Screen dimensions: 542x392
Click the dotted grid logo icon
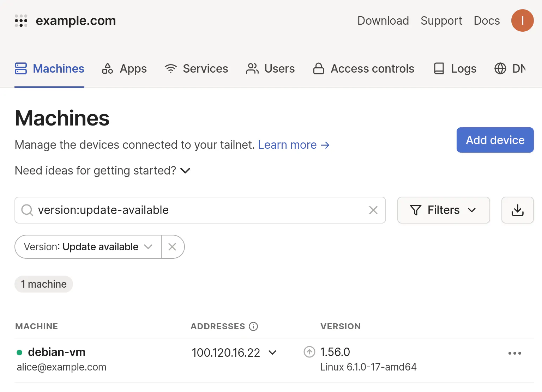pos(21,21)
